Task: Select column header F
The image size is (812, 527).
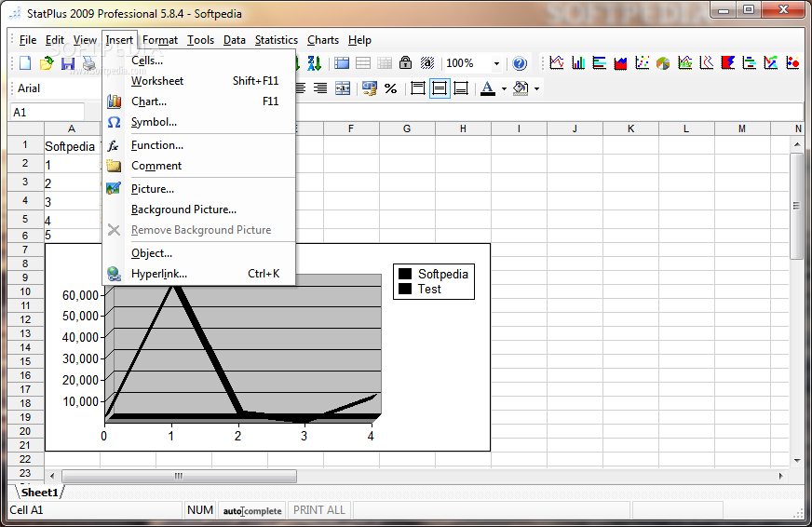Action: tap(351, 128)
